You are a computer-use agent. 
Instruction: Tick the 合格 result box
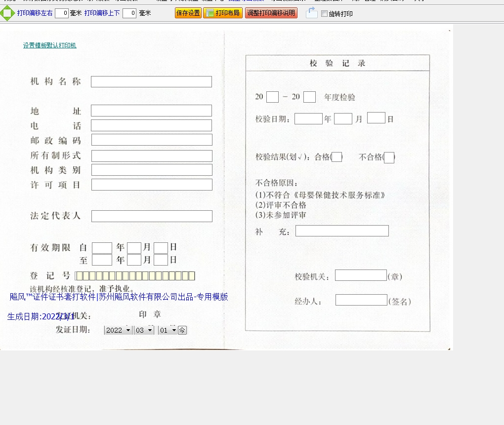(x=336, y=157)
